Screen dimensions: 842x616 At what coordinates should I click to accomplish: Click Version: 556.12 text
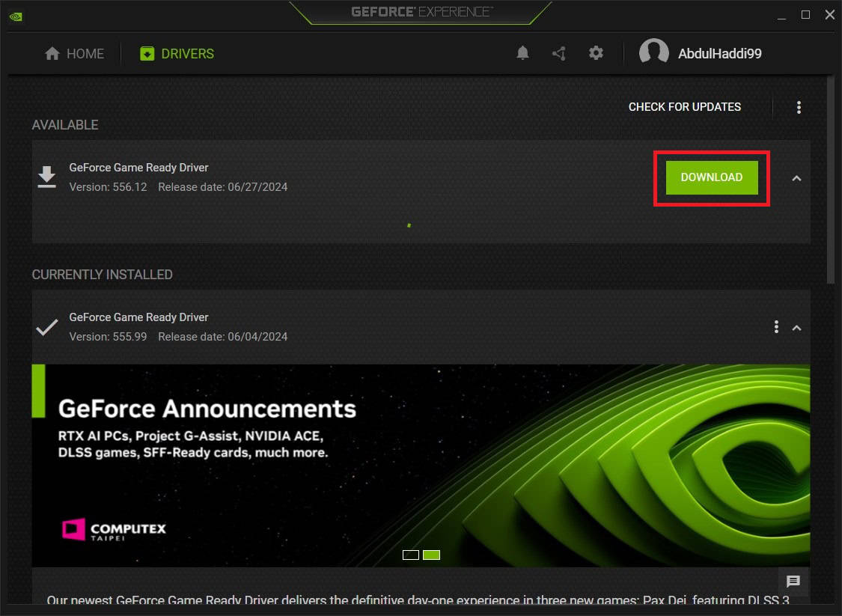tap(108, 187)
